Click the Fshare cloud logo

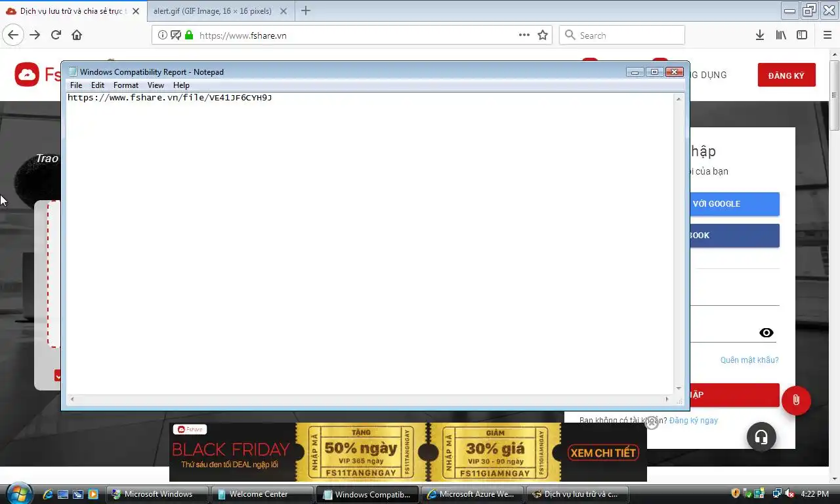(x=27, y=75)
